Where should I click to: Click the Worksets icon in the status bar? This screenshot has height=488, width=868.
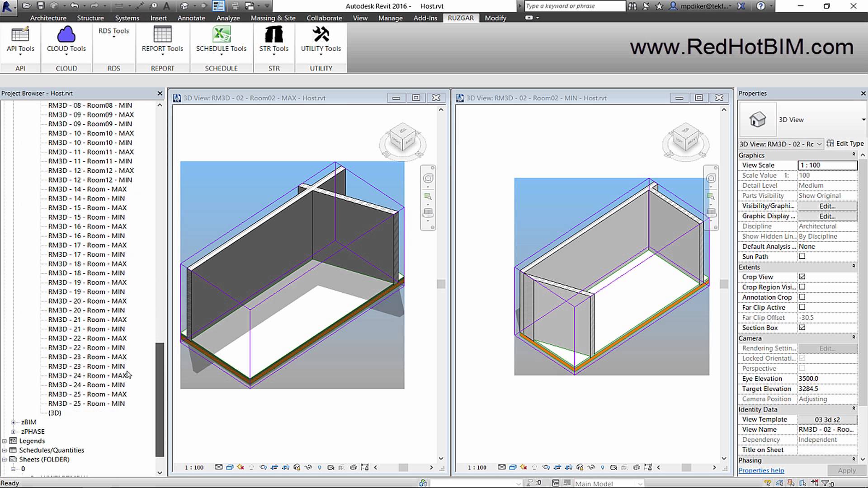[423, 483]
